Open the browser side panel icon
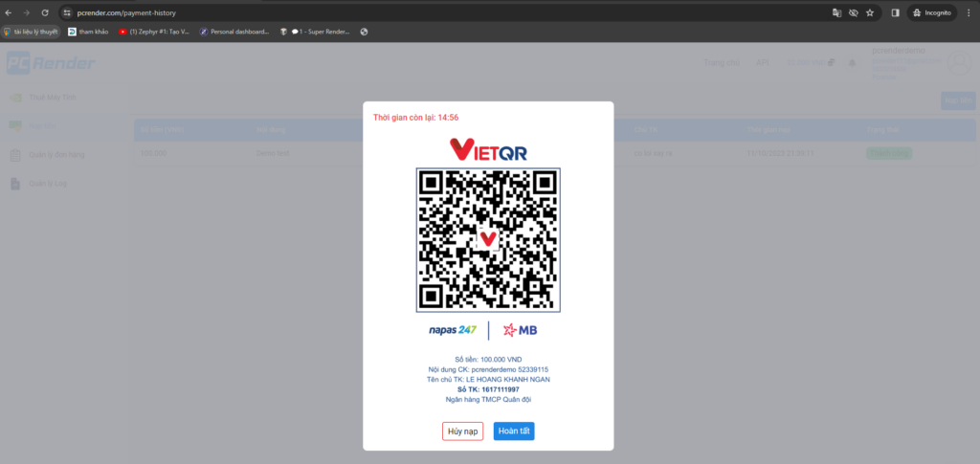980x464 pixels. (x=895, y=12)
